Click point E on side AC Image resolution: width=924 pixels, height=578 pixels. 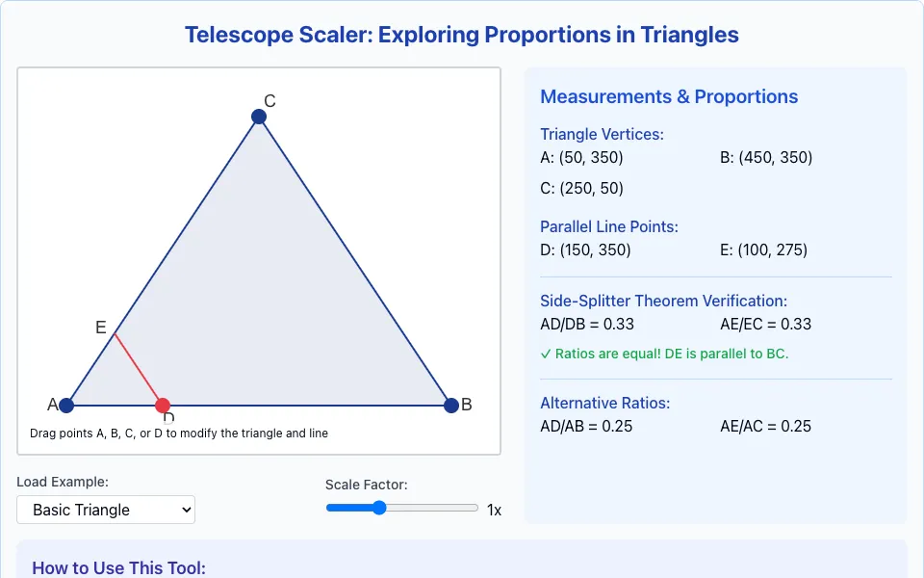115,334
